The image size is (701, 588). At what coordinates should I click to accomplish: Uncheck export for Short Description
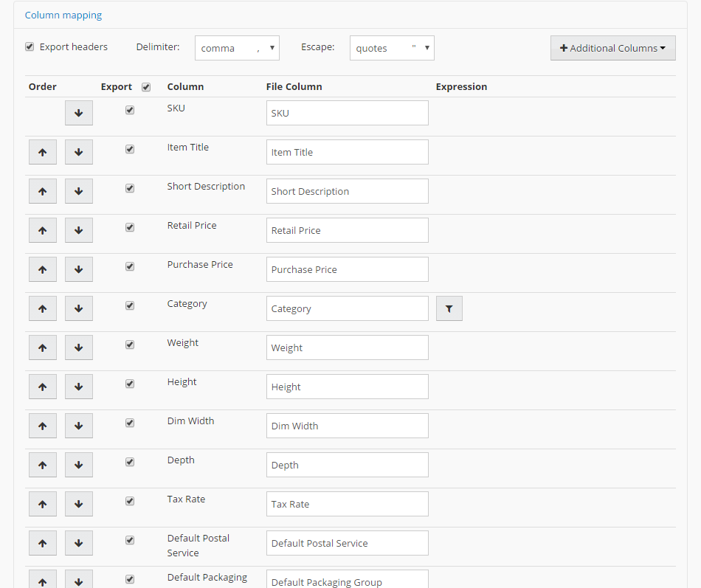point(130,188)
